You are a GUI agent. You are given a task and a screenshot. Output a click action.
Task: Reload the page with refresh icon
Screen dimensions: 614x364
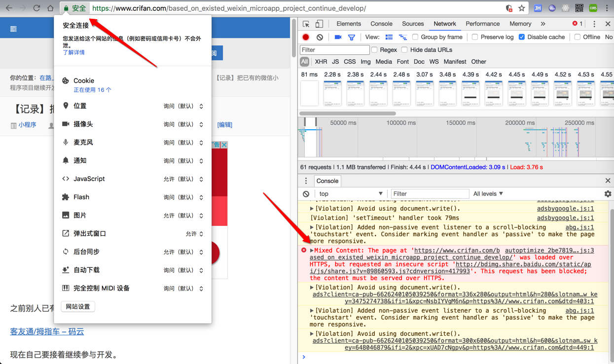[36, 8]
